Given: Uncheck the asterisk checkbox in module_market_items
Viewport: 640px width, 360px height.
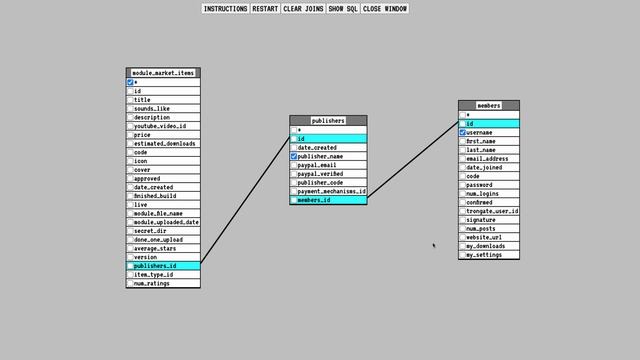Looking at the screenshot, I should pyautogui.click(x=130, y=82).
